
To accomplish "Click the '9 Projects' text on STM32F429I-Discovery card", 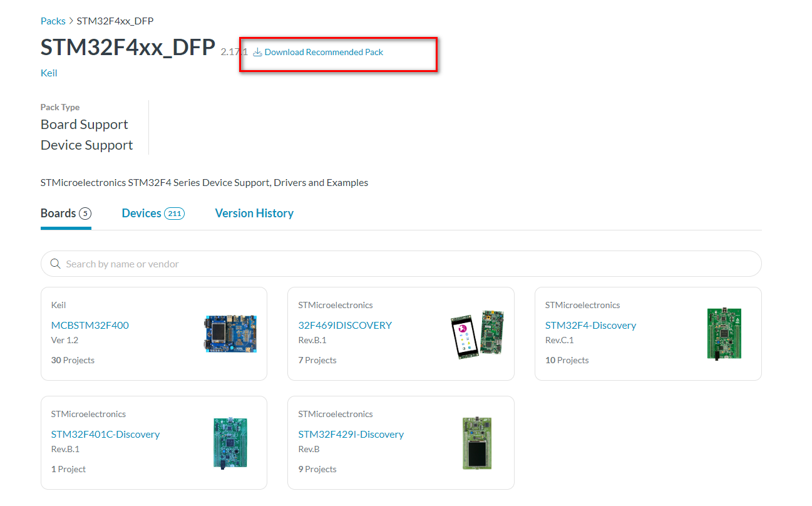I will pos(317,469).
